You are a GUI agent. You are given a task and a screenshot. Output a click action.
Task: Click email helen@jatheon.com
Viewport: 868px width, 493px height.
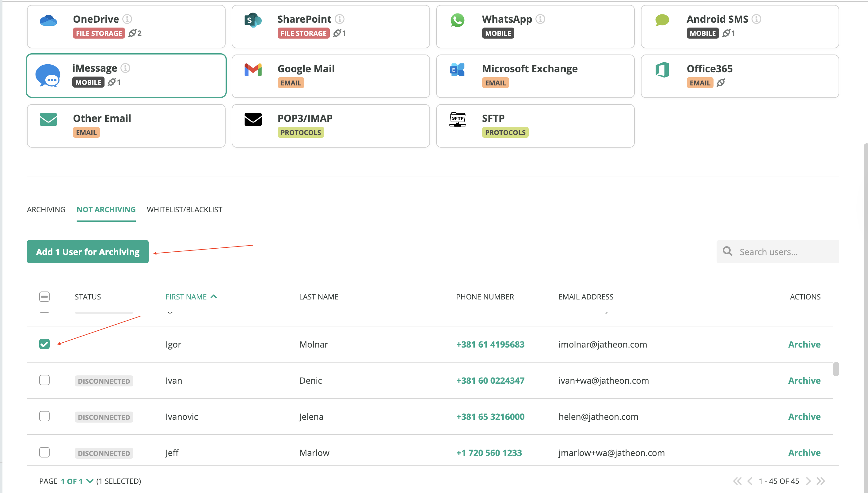point(598,417)
